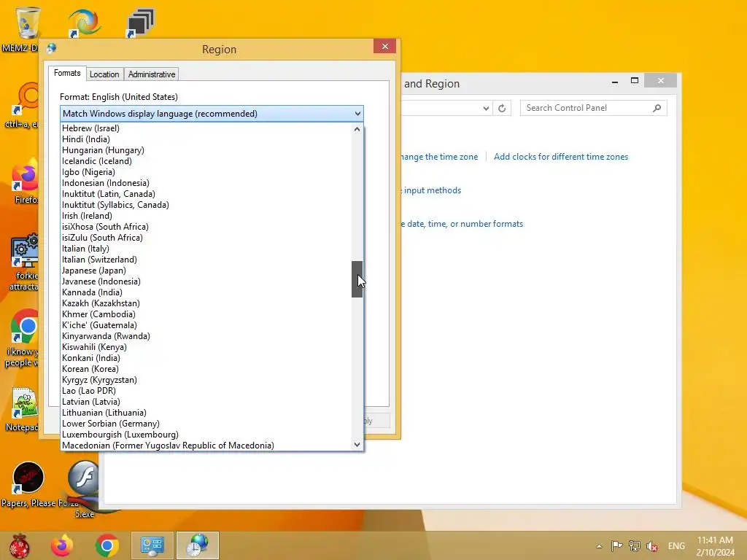Pick Icelandic (Iceland) format
The height and width of the screenshot is (560, 747).
click(x=206, y=161)
